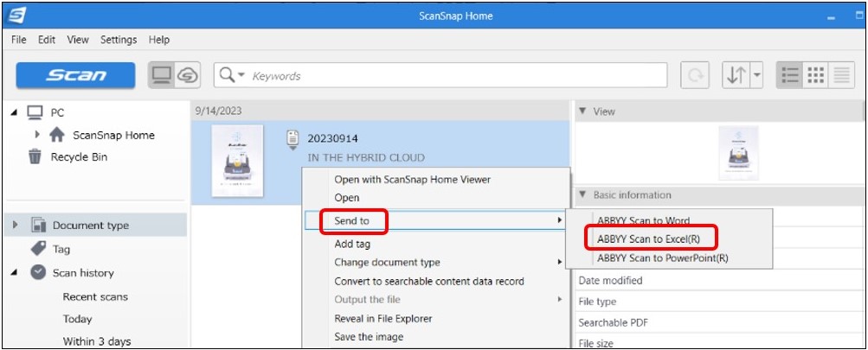Click the Date modified field label
The width and height of the screenshot is (868, 350).
click(x=610, y=280)
